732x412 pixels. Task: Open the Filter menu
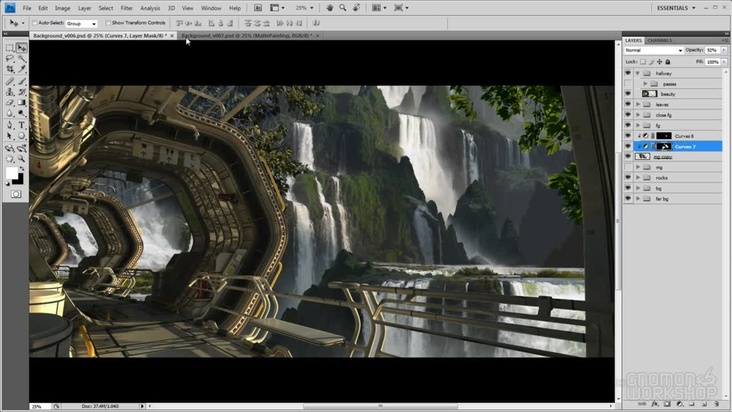(x=127, y=8)
